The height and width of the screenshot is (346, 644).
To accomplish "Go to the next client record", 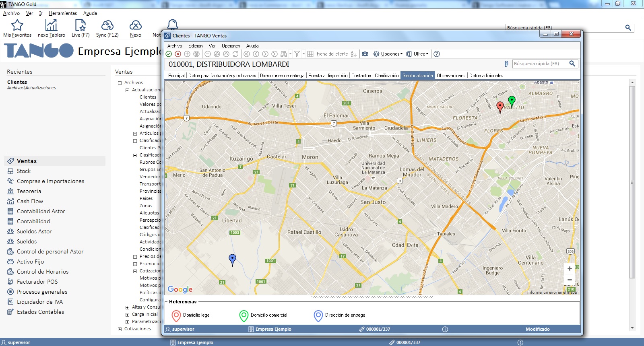I will click(265, 54).
